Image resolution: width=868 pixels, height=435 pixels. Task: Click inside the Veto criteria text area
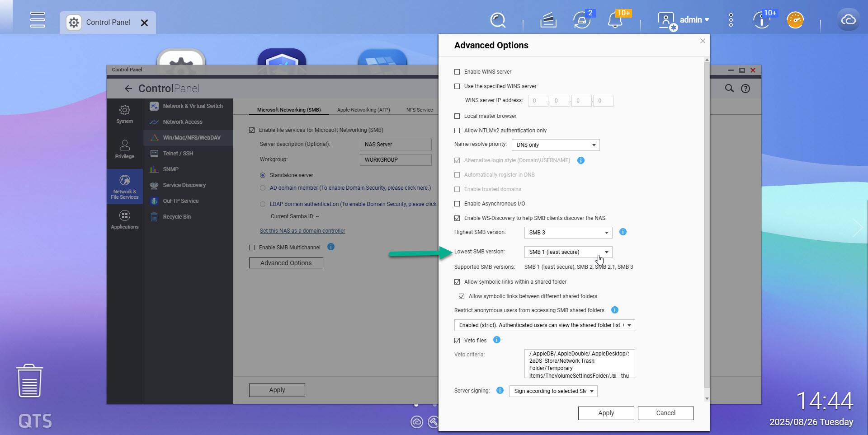pos(580,364)
